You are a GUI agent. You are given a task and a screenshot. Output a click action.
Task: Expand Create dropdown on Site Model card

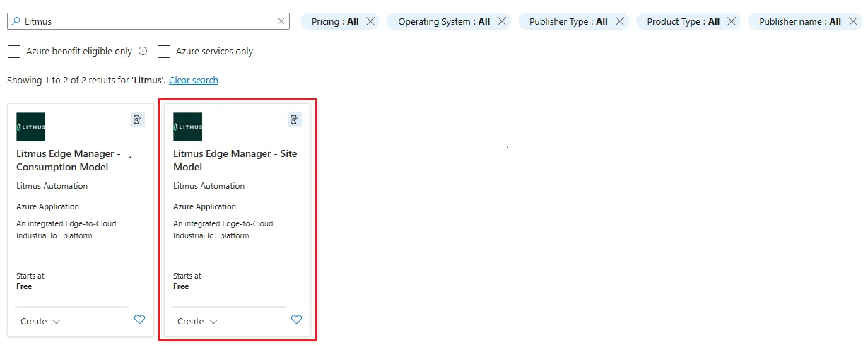tap(197, 322)
